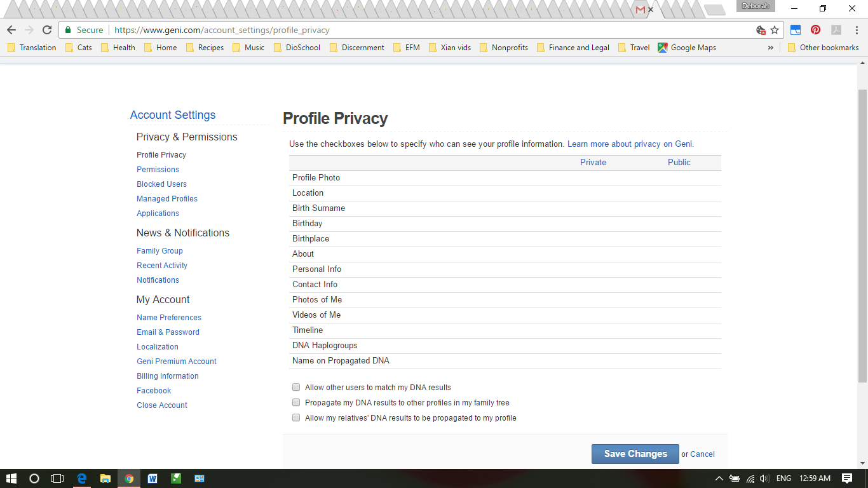Open Learn more about privacy on Geni link

coord(630,144)
